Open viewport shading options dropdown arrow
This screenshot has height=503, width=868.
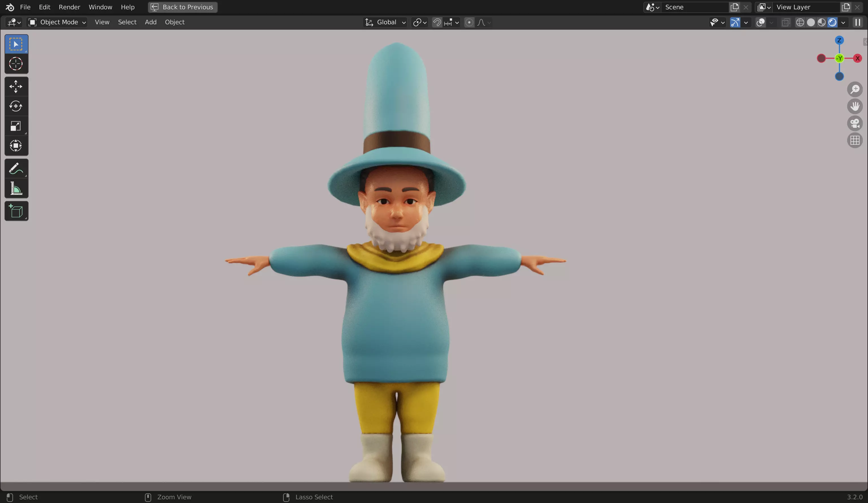tap(843, 22)
